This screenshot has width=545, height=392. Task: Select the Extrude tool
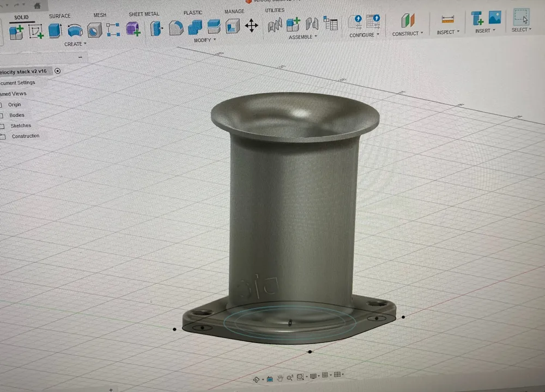coord(55,31)
